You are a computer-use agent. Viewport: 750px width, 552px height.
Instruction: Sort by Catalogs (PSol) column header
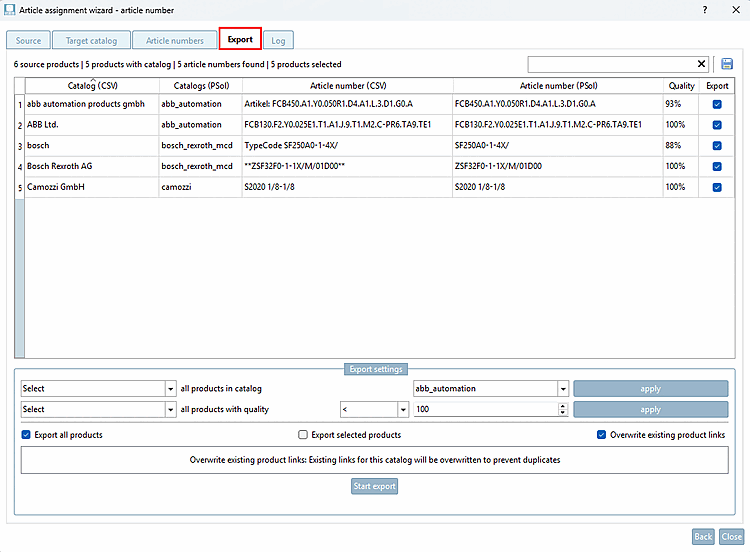201,86
